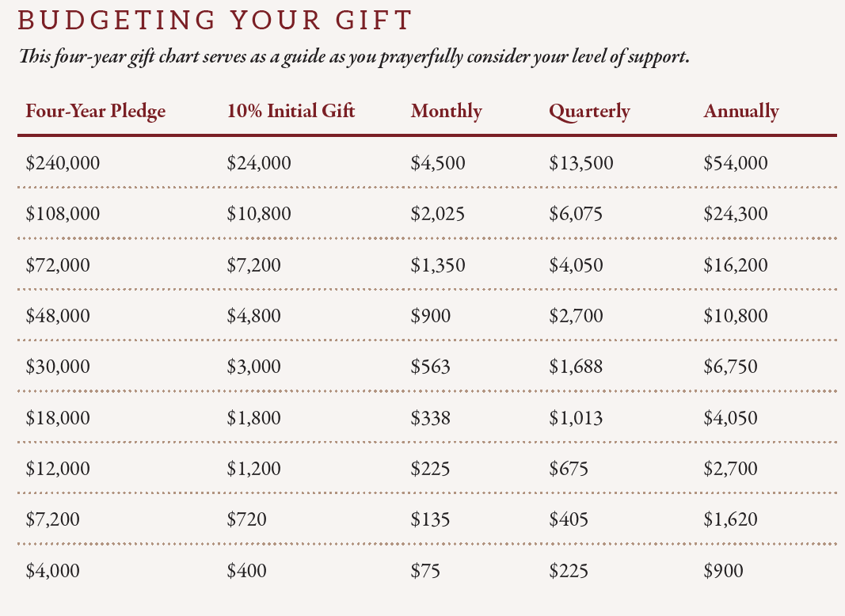Screen dimensions: 845x616
Task: Click the Budgeting Your Gift title
Action: coord(215,21)
